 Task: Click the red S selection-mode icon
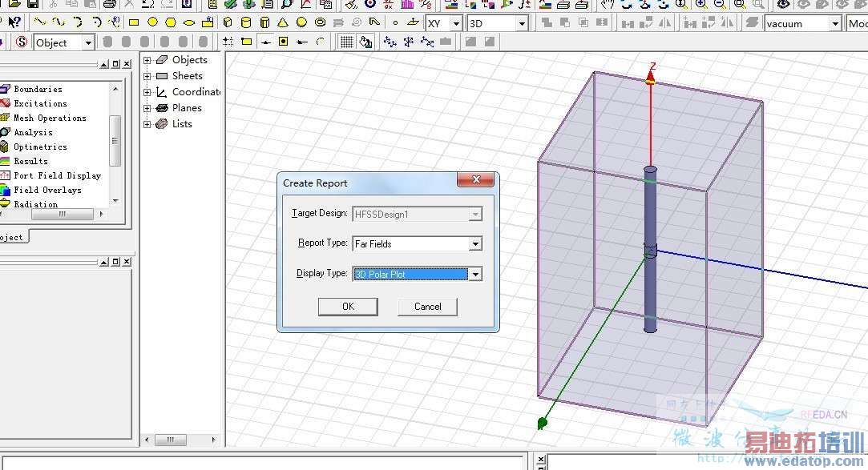coord(21,42)
